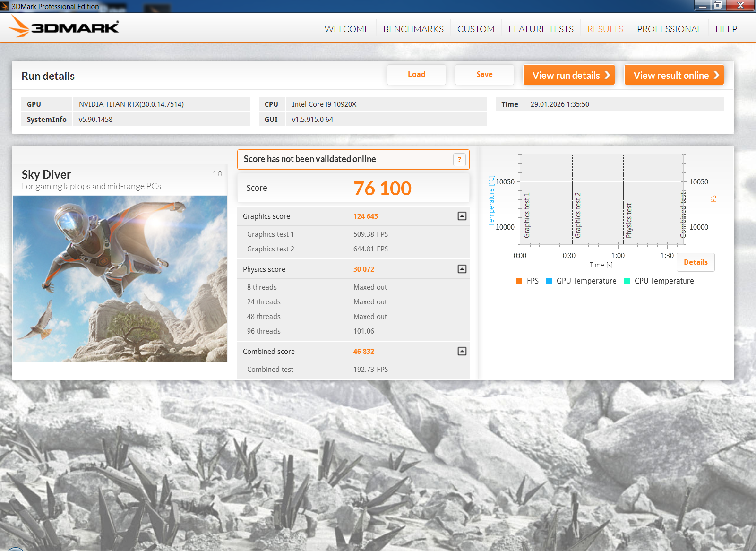Open chart Details button
Viewport: 756px width, 551px height.
click(x=695, y=262)
